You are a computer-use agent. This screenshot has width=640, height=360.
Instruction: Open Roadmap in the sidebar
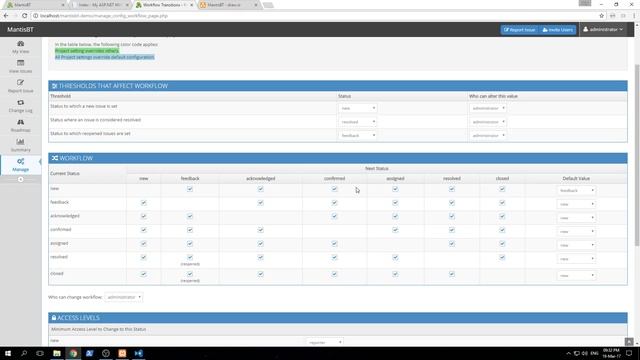20,125
